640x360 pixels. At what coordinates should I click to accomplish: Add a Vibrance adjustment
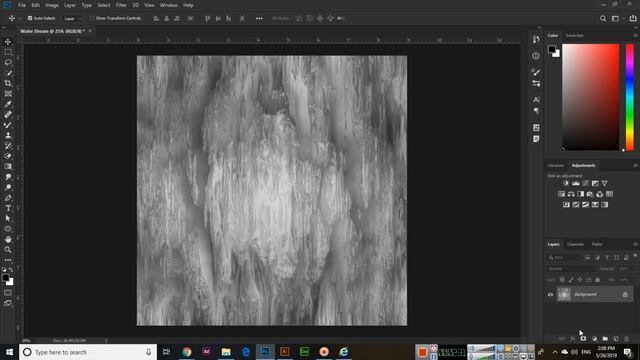[604, 183]
